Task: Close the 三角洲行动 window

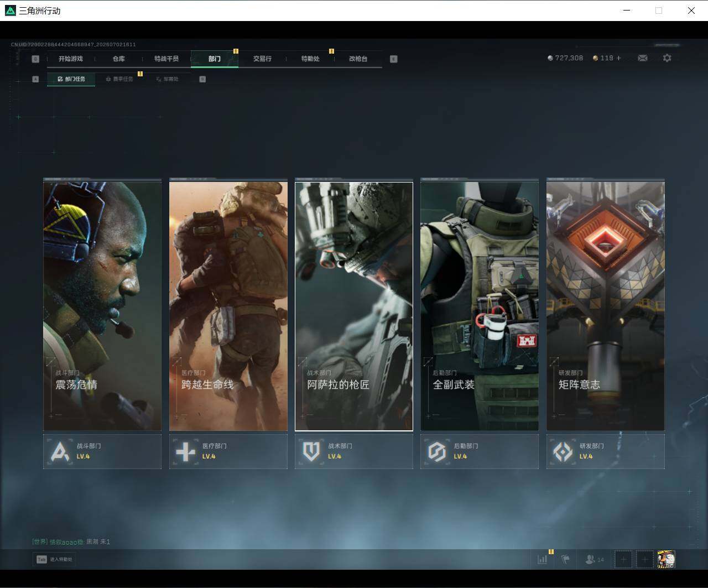Action: click(x=691, y=11)
